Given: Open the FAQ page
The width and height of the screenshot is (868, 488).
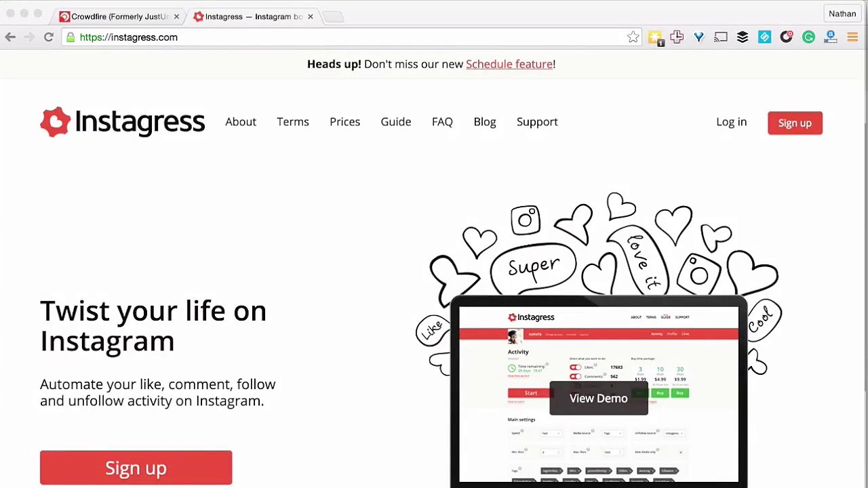Looking at the screenshot, I should [442, 122].
